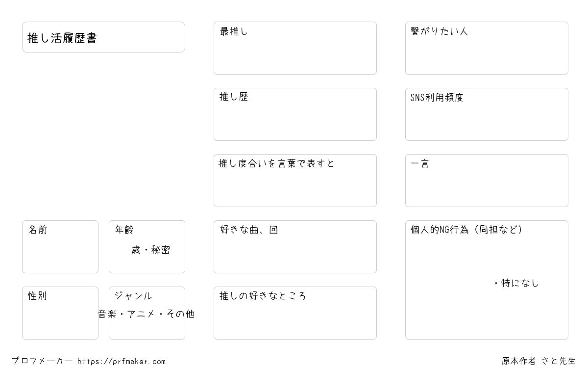588x368 pixels.
Task: Click the 一言 field box
Action: pyautogui.click(x=487, y=181)
